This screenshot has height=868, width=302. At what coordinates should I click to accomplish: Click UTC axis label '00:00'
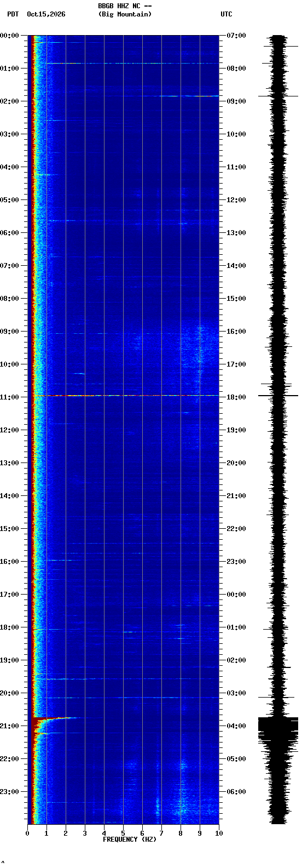[236, 595]
